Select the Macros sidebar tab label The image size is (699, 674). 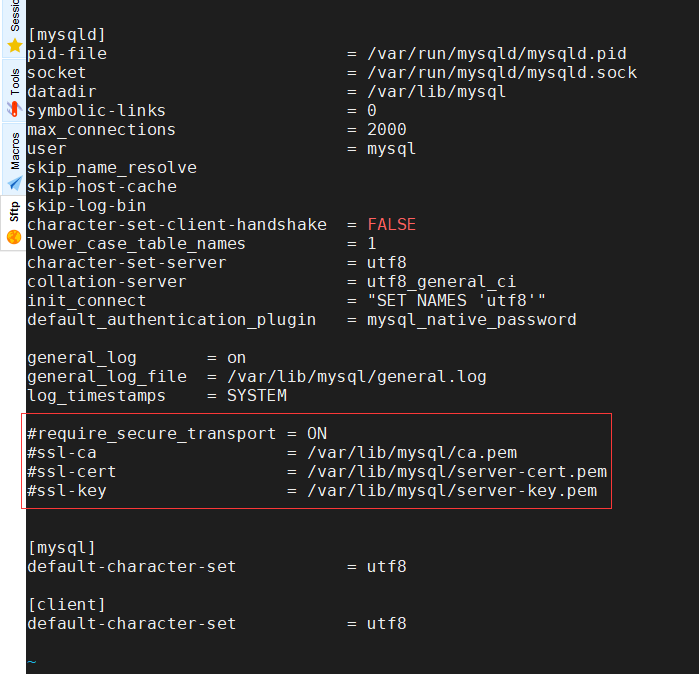pos(14,150)
